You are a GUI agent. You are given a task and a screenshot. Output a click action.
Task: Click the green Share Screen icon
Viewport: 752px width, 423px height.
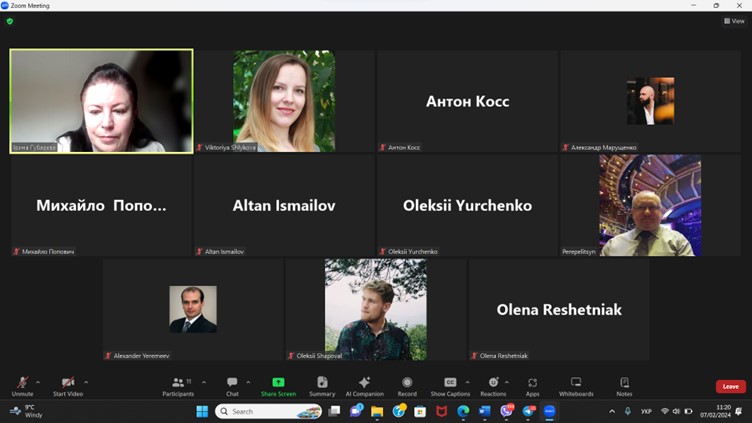(x=278, y=385)
